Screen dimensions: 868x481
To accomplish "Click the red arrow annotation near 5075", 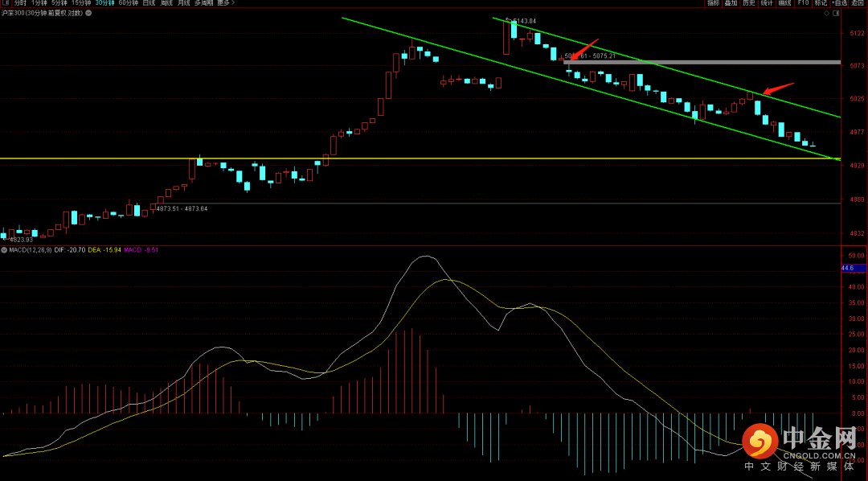I will [584, 48].
